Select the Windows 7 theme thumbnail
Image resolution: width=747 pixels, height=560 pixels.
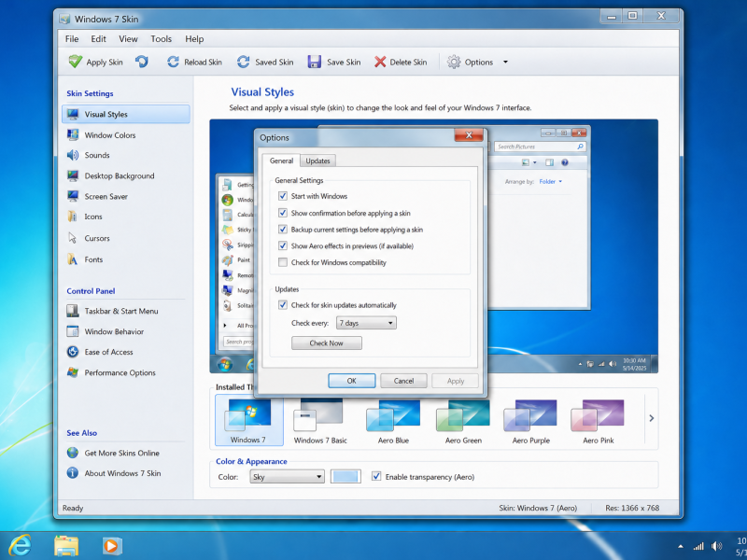248,421
